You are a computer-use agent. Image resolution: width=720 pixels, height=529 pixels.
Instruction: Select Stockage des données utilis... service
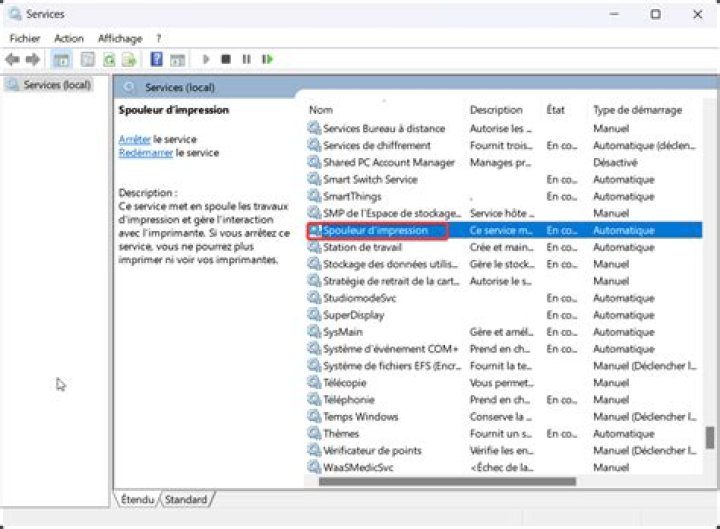[x=391, y=264]
